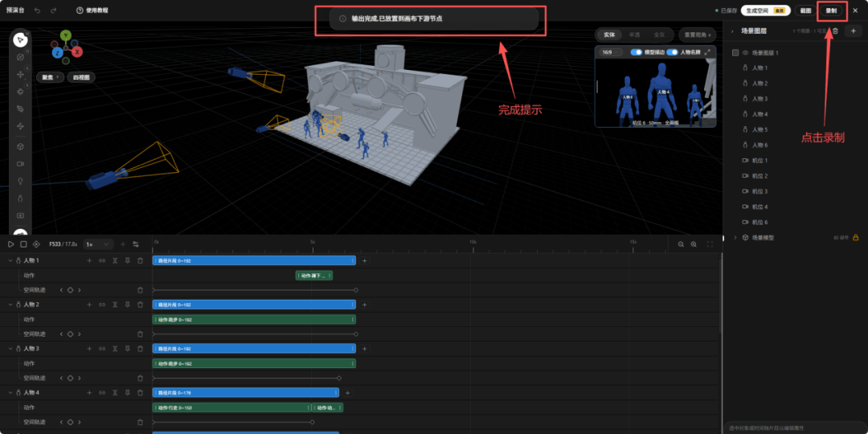Add keyframe diamond on 人物 2 空间轨迹
Image resolution: width=868 pixels, height=434 pixels.
[x=70, y=334]
